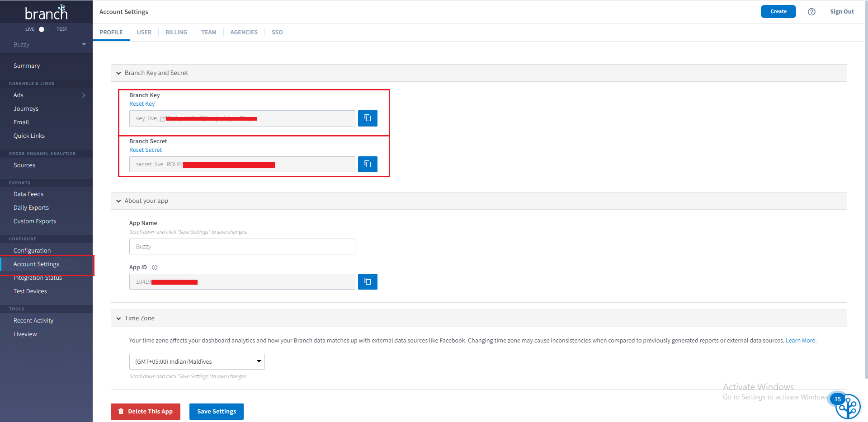Viewport: 868px width, 422px height.
Task: Click the Branch logo in sidebar
Action: click(46, 13)
